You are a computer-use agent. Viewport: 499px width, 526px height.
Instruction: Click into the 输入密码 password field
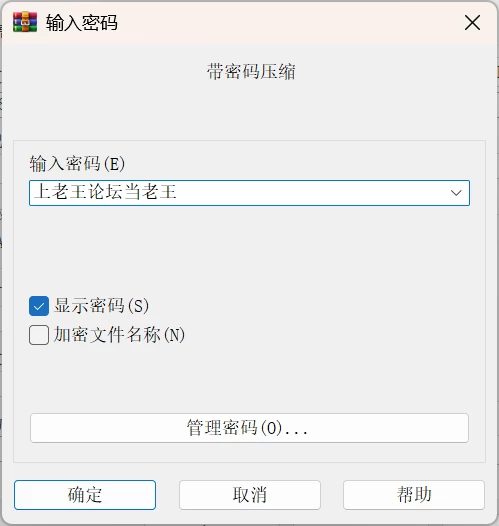tap(249, 193)
